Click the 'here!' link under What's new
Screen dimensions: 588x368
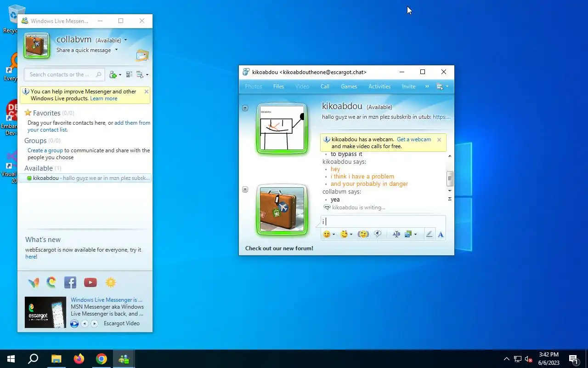(31, 257)
